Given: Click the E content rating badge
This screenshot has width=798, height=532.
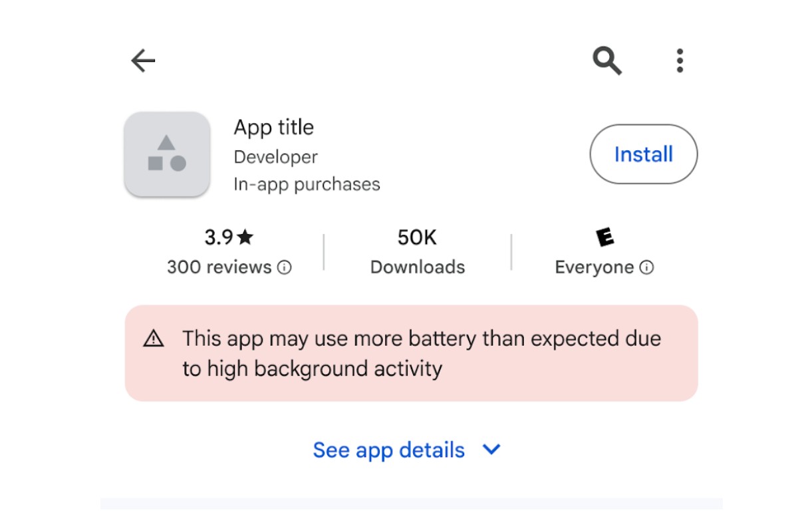Looking at the screenshot, I should pyautogui.click(x=604, y=237).
